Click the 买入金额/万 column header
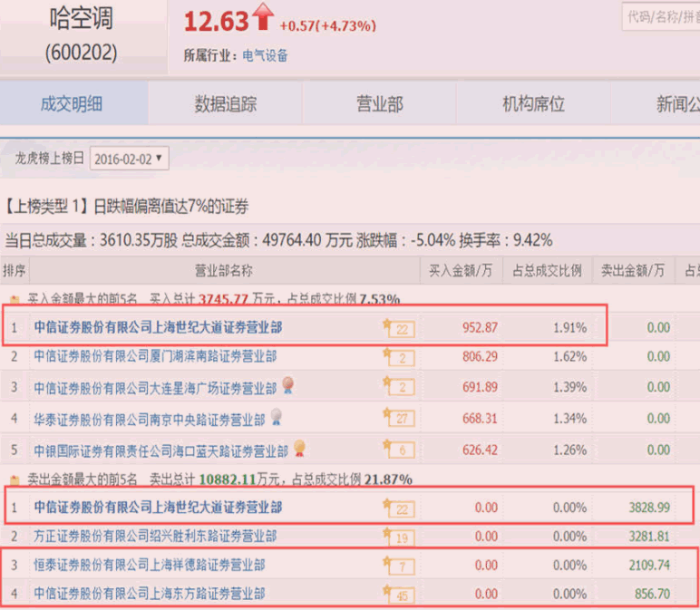The height and width of the screenshot is (610, 700). point(461,270)
